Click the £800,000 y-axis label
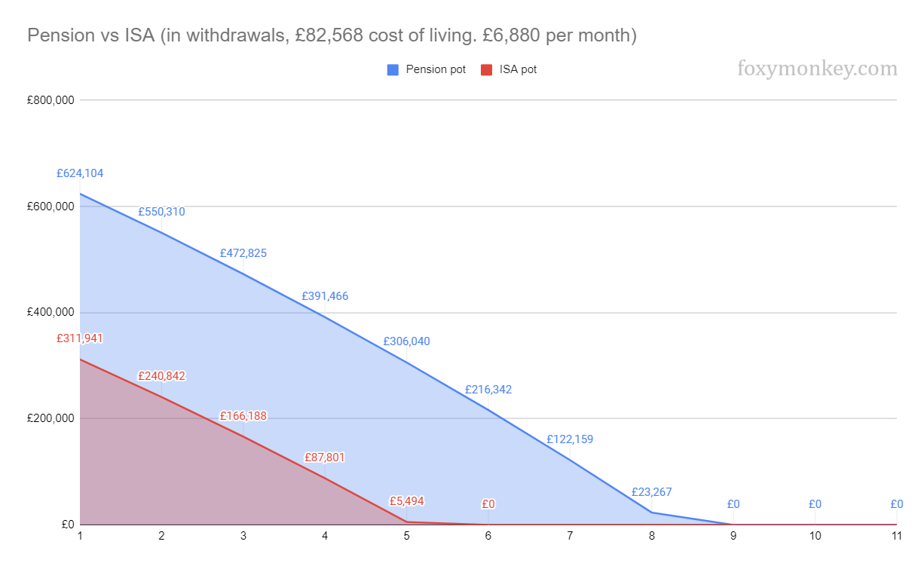The width and height of the screenshot is (924, 566). click(x=50, y=100)
